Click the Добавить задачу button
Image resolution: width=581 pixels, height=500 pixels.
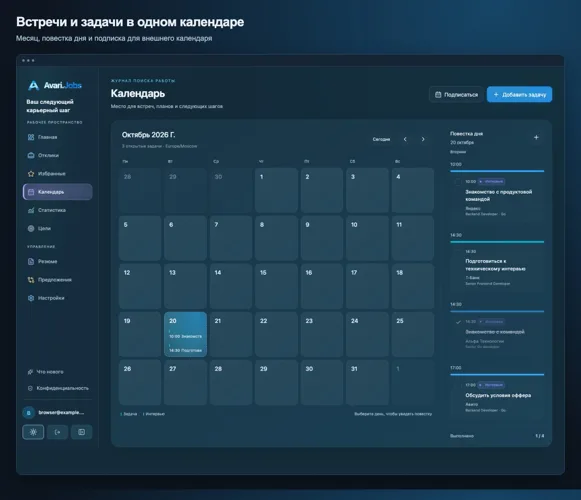[x=519, y=95]
